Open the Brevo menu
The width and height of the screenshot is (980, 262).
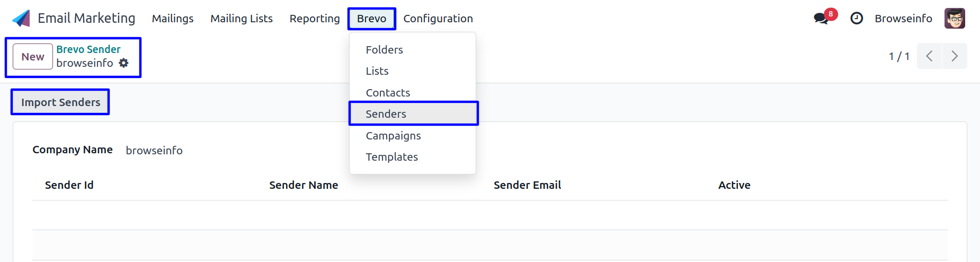[372, 19]
